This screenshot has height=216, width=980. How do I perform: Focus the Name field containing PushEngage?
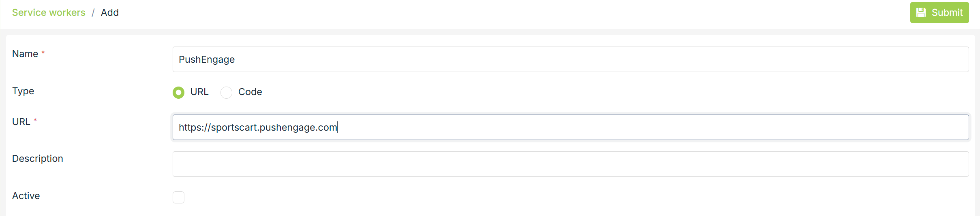pyautogui.click(x=570, y=59)
